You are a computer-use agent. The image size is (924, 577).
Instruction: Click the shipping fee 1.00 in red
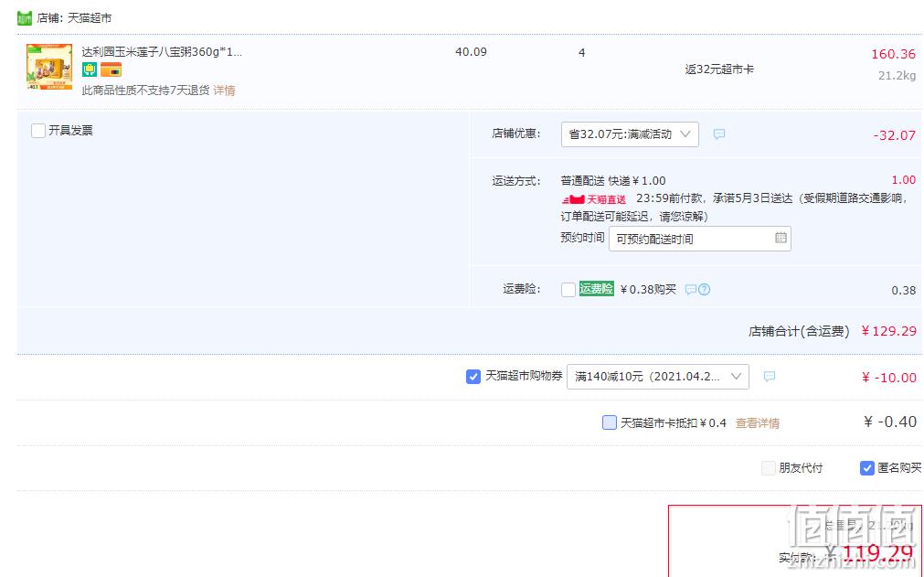tap(904, 180)
